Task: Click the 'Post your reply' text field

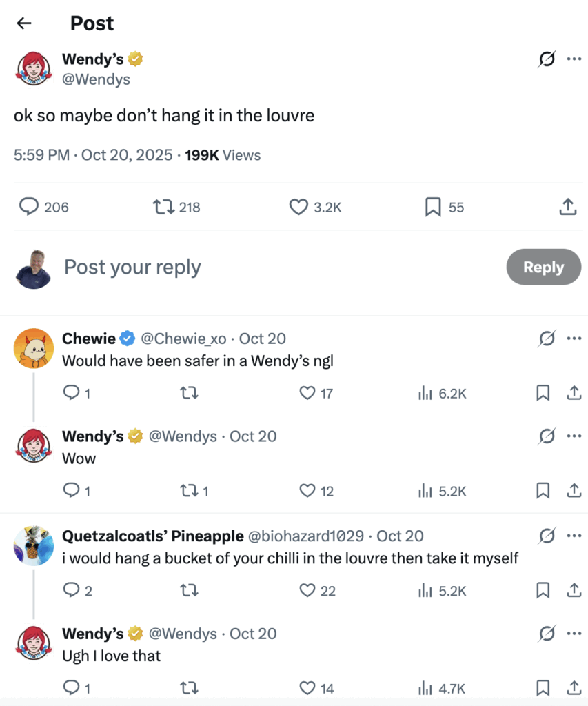Action: pyautogui.click(x=276, y=268)
